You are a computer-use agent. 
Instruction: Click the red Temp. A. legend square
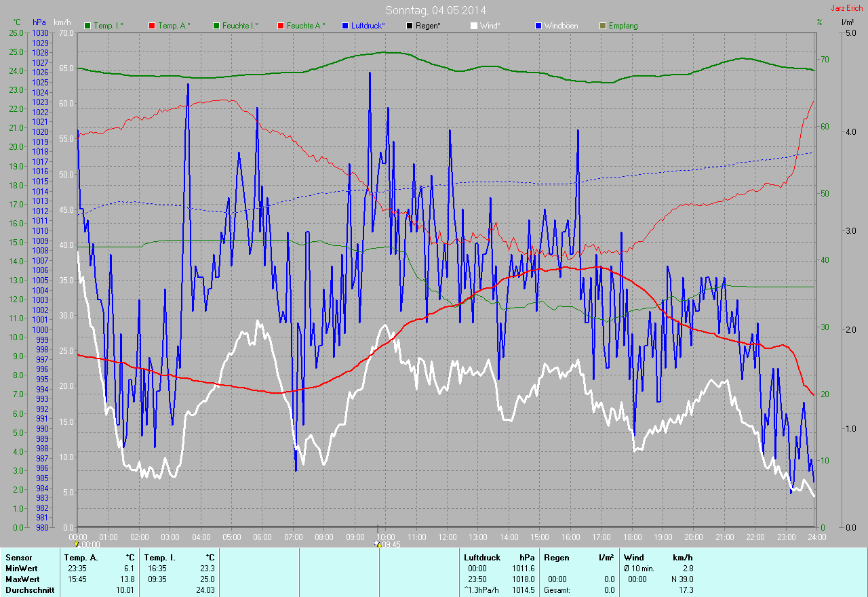tap(152, 26)
